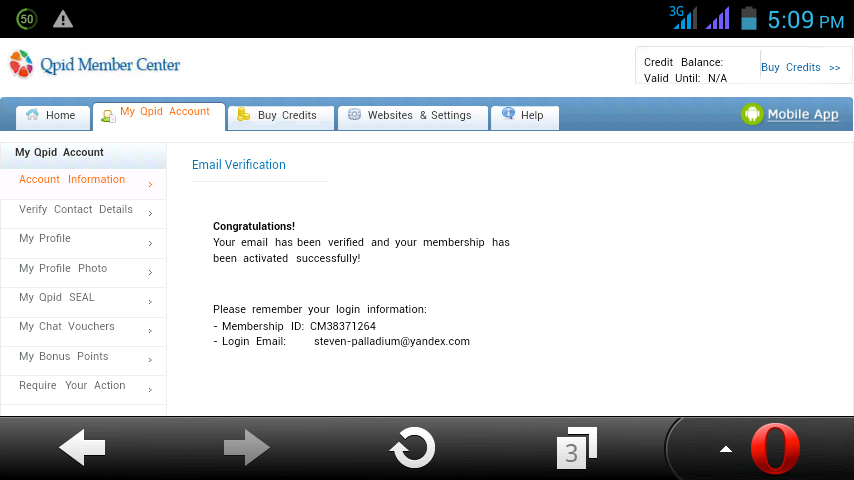
Task: Open the Mobile App link
Action: (x=803, y=114)
